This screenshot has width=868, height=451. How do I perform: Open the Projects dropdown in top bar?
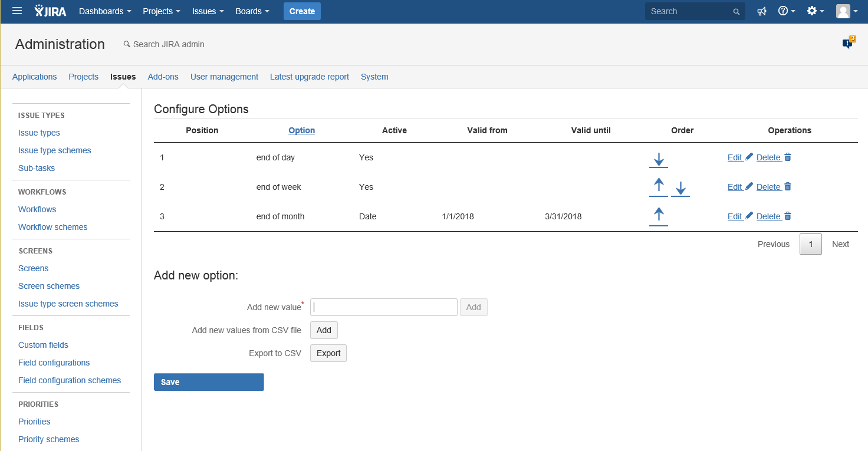pos(161,11)
